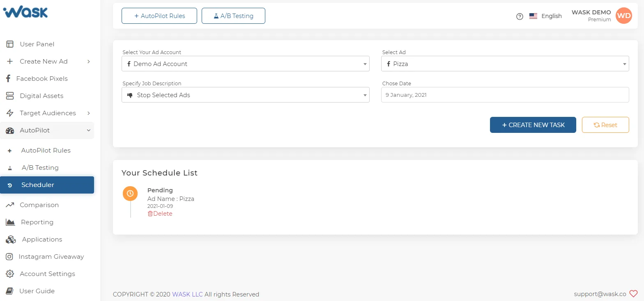The image size is (644, 301).
Task: Expand the Create New Ad submenu
Action: point(47,62)
